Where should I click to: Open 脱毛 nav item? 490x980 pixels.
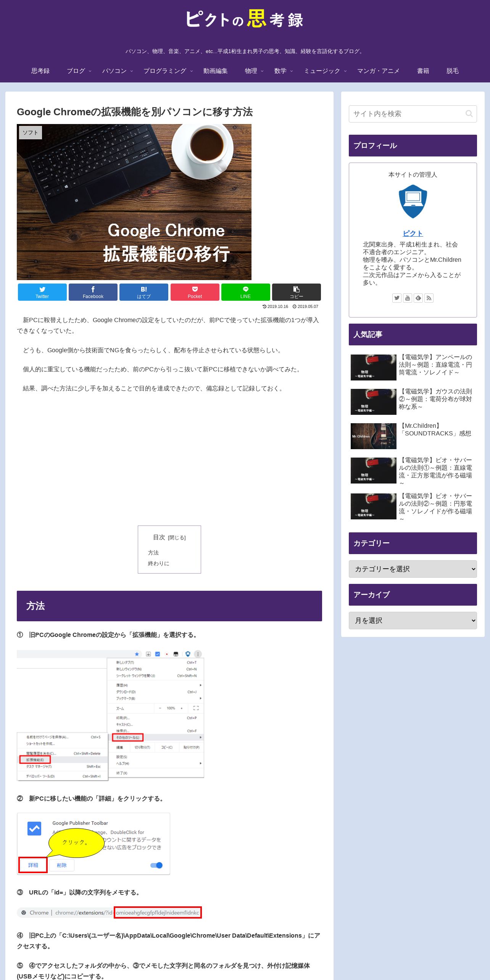coord(453,71)
